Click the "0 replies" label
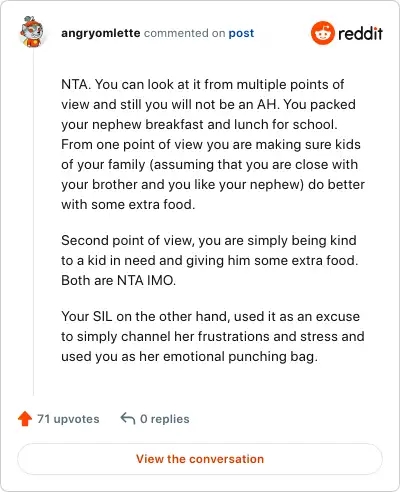This screenshot has height=492, width=400. 165,419
